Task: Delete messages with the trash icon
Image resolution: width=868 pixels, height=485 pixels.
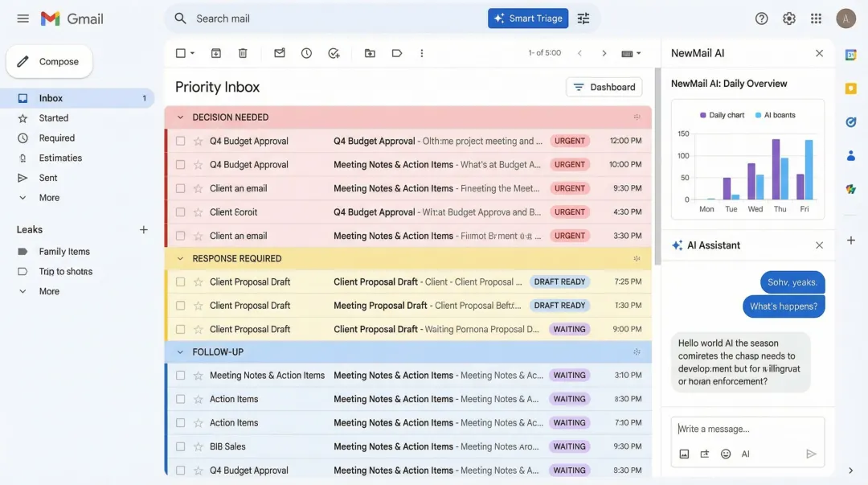Action: point(243,52)
